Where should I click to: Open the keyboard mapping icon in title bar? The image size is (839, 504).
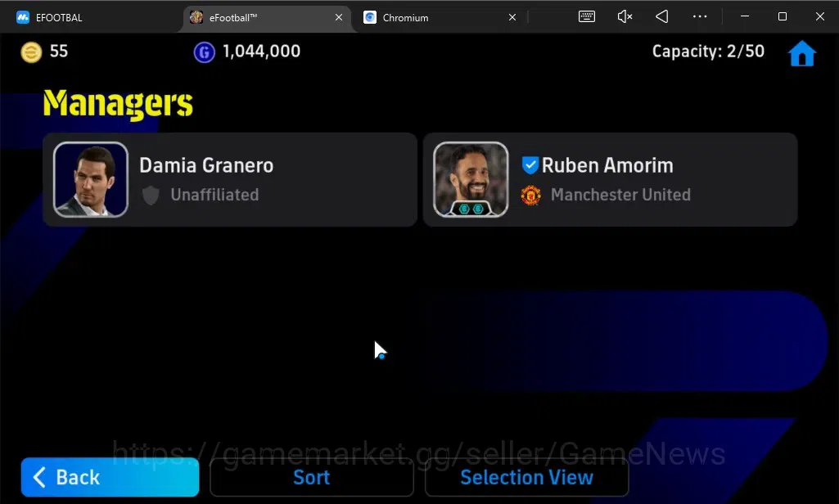pyautogui.click(x=586, y=16)
